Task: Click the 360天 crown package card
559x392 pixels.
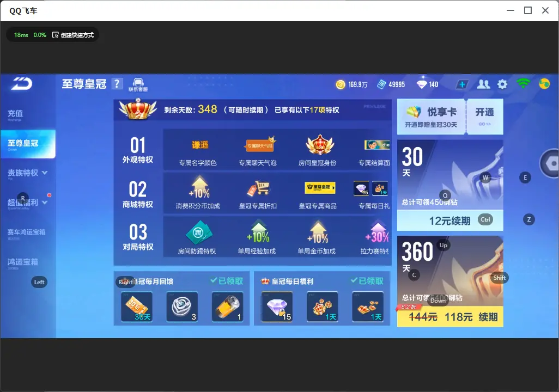Action: tap(450, 271)
